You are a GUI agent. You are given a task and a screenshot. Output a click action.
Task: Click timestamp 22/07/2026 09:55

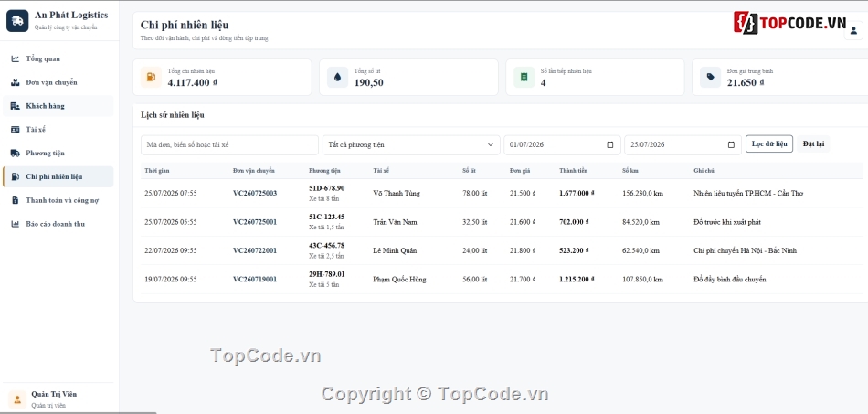(x=171, y=250)
